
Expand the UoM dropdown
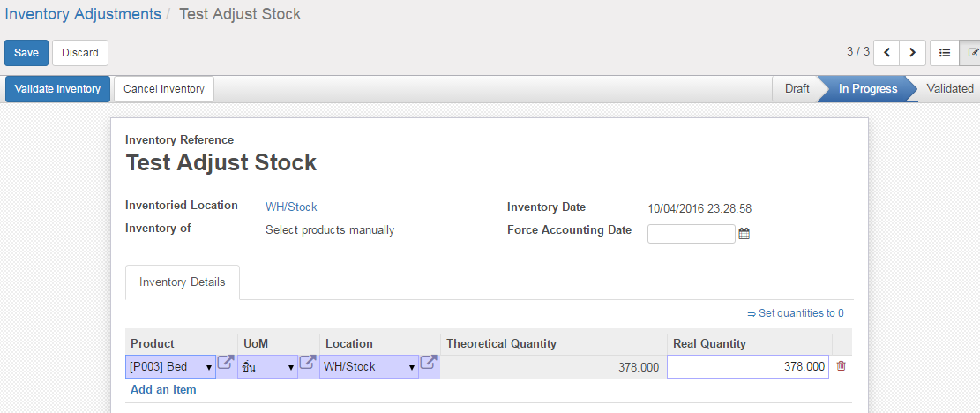coord(290,367)
